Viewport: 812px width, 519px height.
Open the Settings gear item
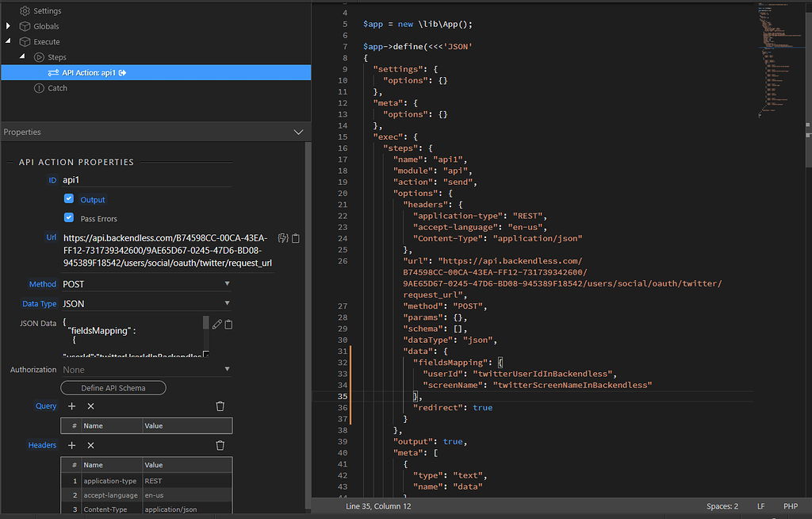[40, 11]
